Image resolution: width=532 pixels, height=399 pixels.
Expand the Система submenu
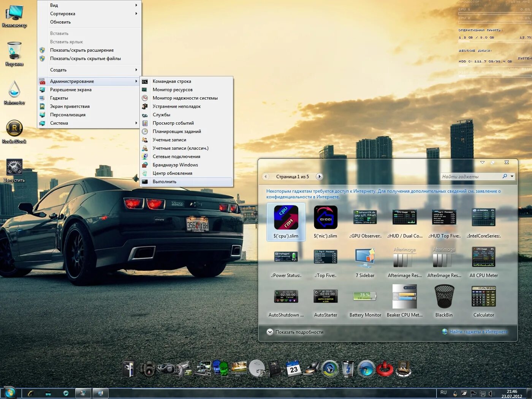click(89, 123)
